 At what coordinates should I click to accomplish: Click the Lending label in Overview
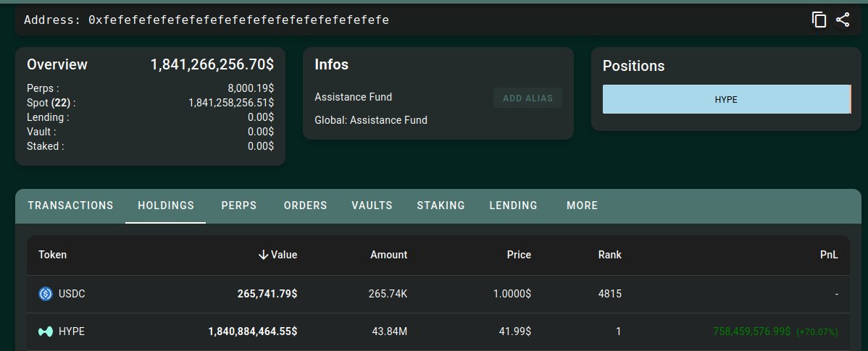48,117
